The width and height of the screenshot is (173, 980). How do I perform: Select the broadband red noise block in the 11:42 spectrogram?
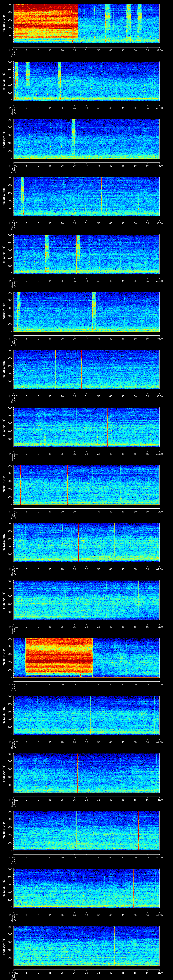(59, 656)
